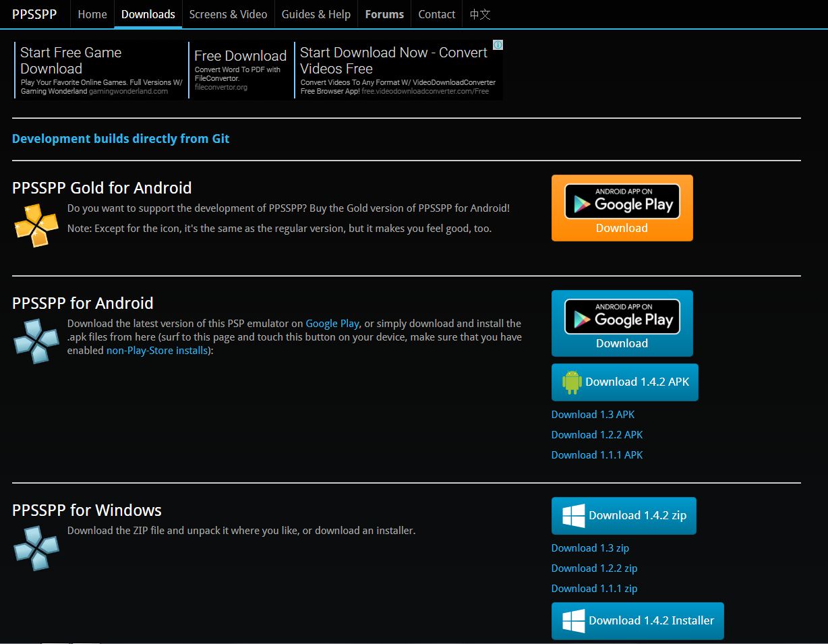Open Development builds directly from Git
Viewport: 828px width, 644px height.
tap(121, 138)
